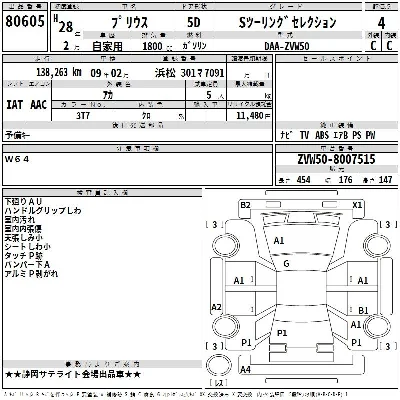
Task: Select the PS equipment entry
Action: [x=357, y=135]
